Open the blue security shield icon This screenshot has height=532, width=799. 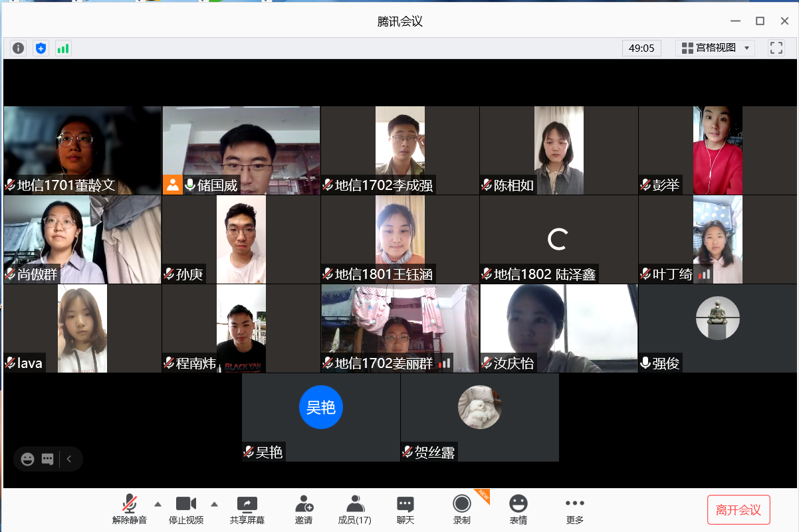coord(41,48)
